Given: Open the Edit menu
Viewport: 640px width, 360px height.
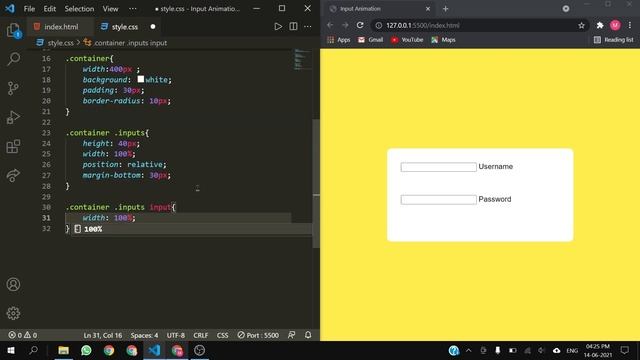Looking at the screenshot, I should click(50, 9).
